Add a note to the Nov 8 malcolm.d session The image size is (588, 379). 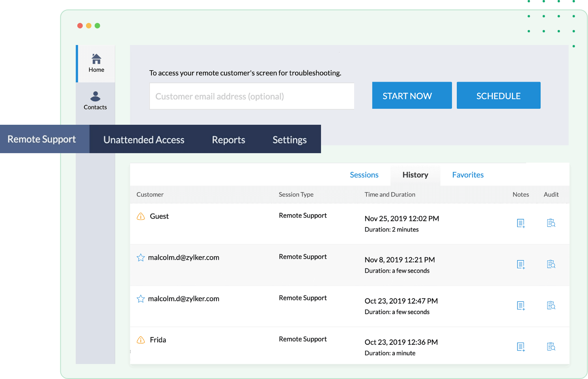coord(521,265)
